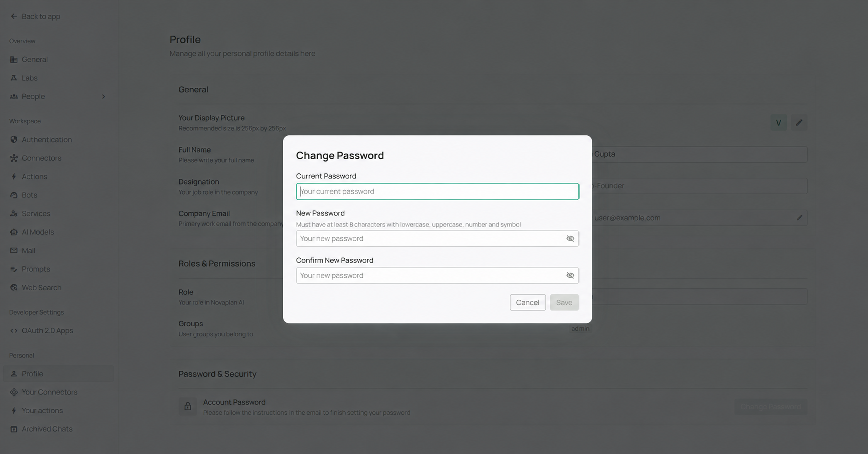Image resolution: width=868 pixels, height=454 pixels.
Task: Click into the Confirm New Password field
Action: 437,276
